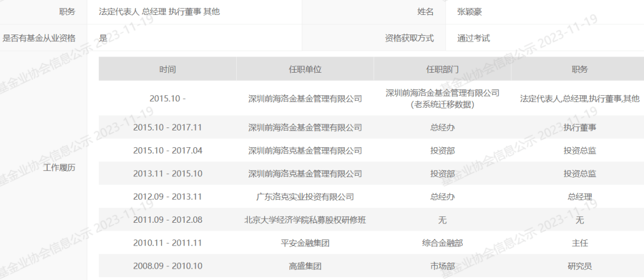
Task: Click the 是否有基金从业资格 label
Action: 39,39
